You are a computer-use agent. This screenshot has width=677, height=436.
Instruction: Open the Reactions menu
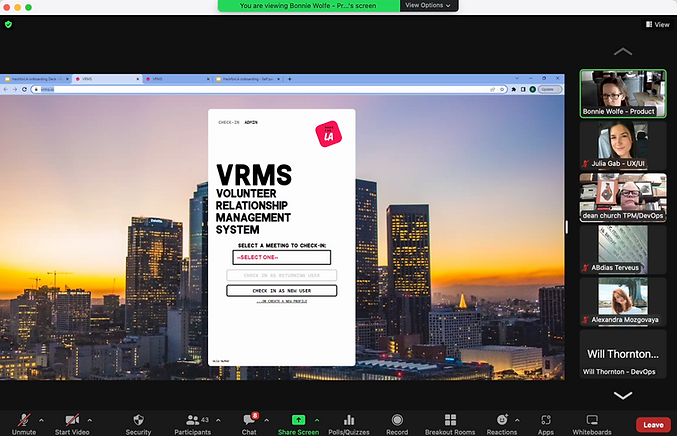tap(502, 424)
